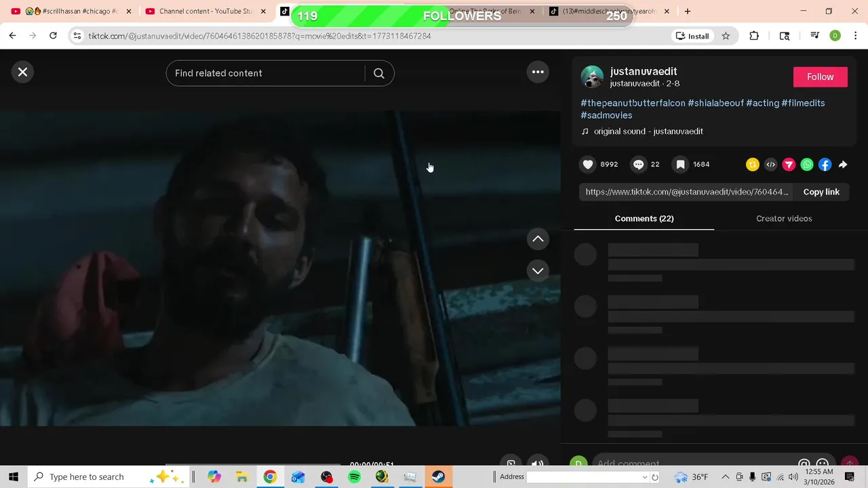This screenshot has height=488, width=868.
Task: Open original sound - justanuvaedit link
Action: click(648, 131)
